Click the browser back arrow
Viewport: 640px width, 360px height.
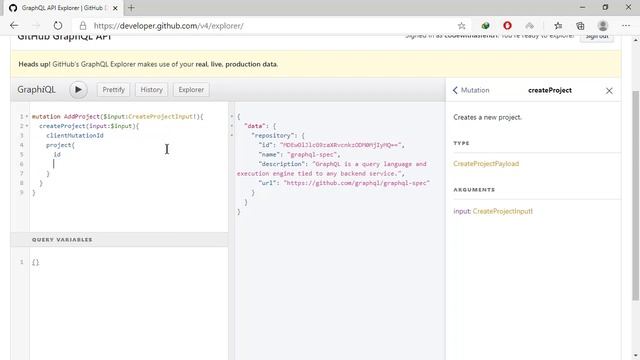(14, 25)
